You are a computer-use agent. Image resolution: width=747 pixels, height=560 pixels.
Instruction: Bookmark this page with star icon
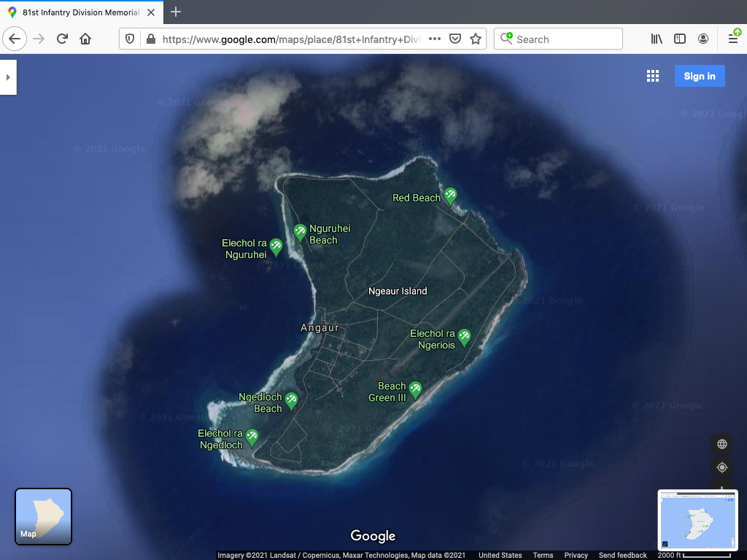pyautogui.click(x=476, y=39)
